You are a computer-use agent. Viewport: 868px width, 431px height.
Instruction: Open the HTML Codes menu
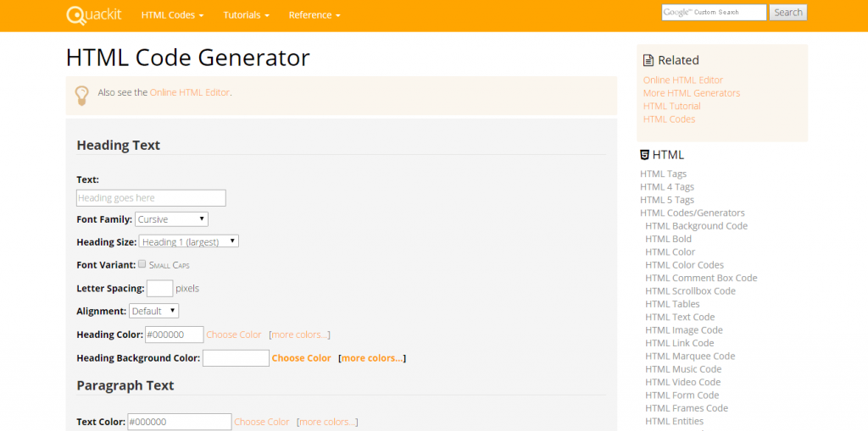click(172, 15)
